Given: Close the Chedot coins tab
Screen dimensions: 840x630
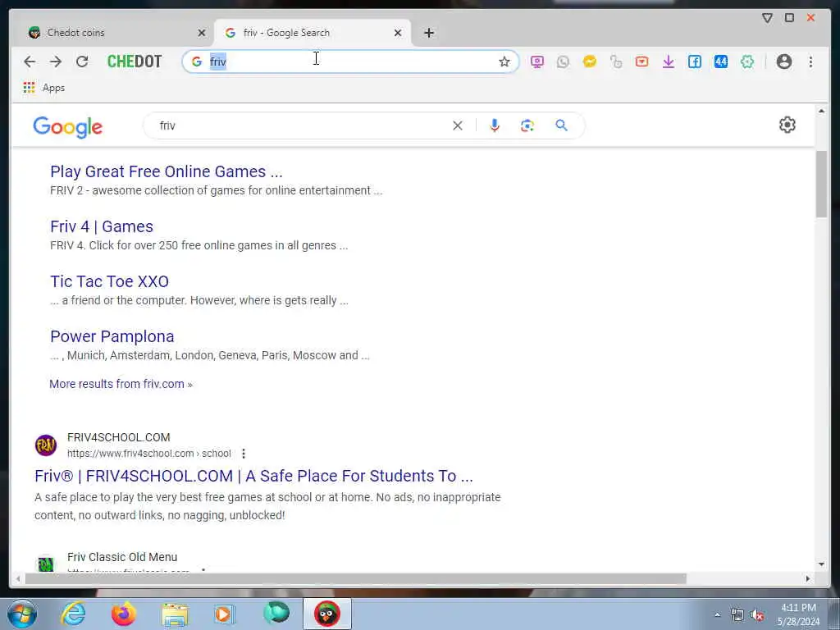Looking at the screenshot, I should click(x=202, y=33).
